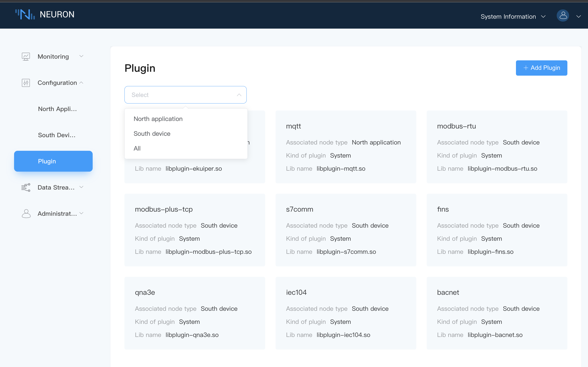Click the user account icon top right
Image resolution: width=588 pixels, height=367 pixels.
point(564,16)
